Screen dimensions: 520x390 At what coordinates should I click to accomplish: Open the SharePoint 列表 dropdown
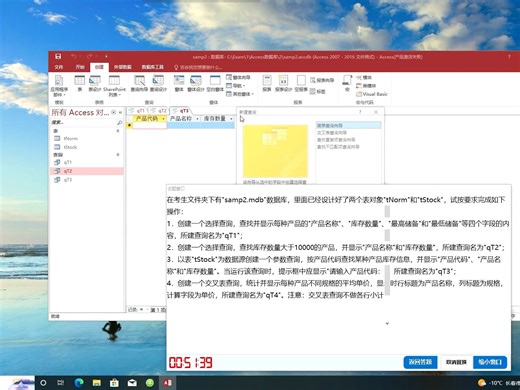click(114, 86)
